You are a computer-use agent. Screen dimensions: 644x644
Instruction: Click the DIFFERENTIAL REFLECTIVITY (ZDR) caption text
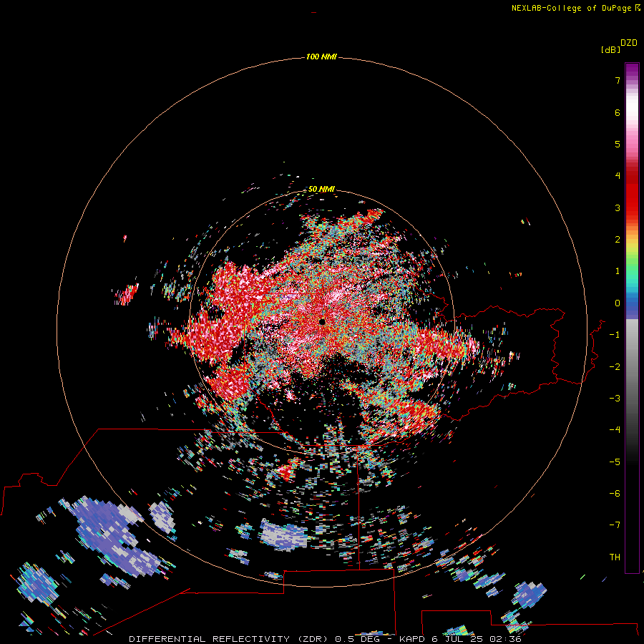228,639
